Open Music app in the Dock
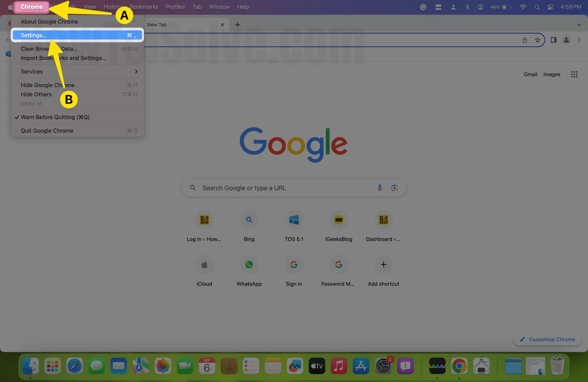The height and width of the screenshot is (382, 588). pos(339,366)
